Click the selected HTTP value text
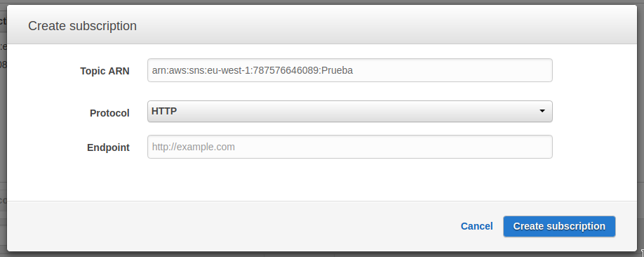This screenshot has height=257, width=644. click(x=164, y=111)
